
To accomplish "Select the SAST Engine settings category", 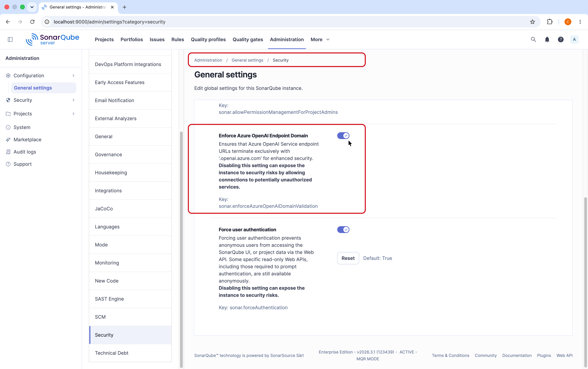I will [x=130, y=299].
